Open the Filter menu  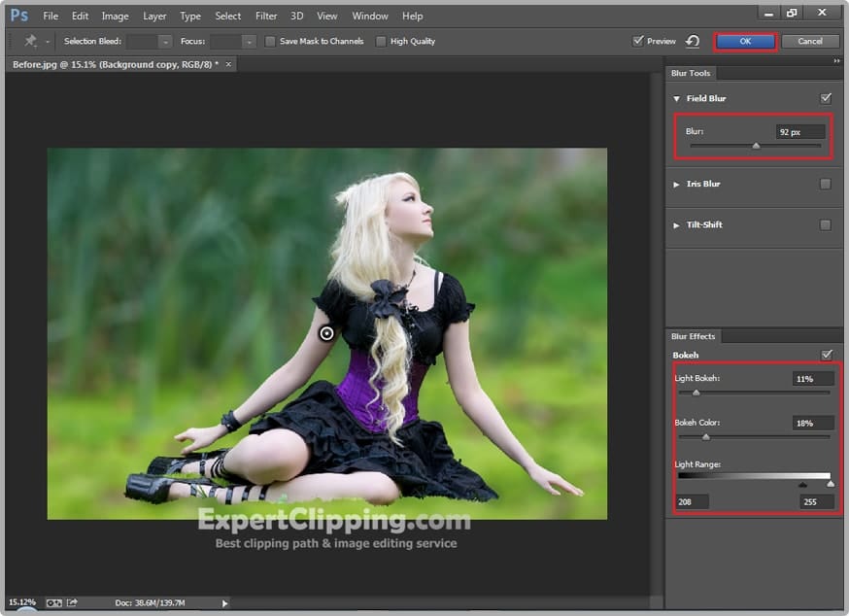265,17
